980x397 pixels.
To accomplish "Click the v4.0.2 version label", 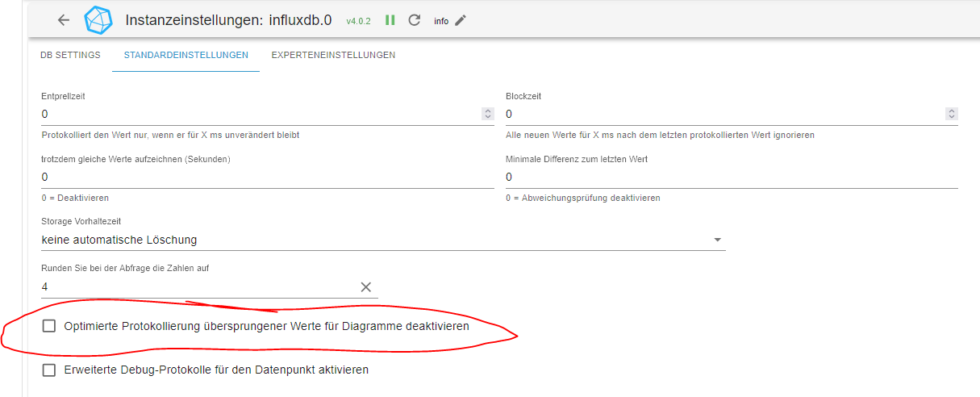I will [x=358, y=21].
